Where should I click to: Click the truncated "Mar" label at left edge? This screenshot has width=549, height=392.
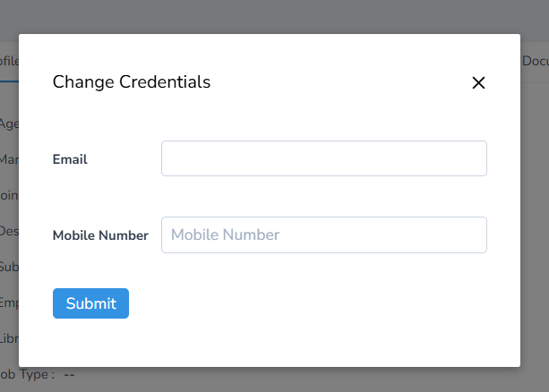tap(9, 159)
